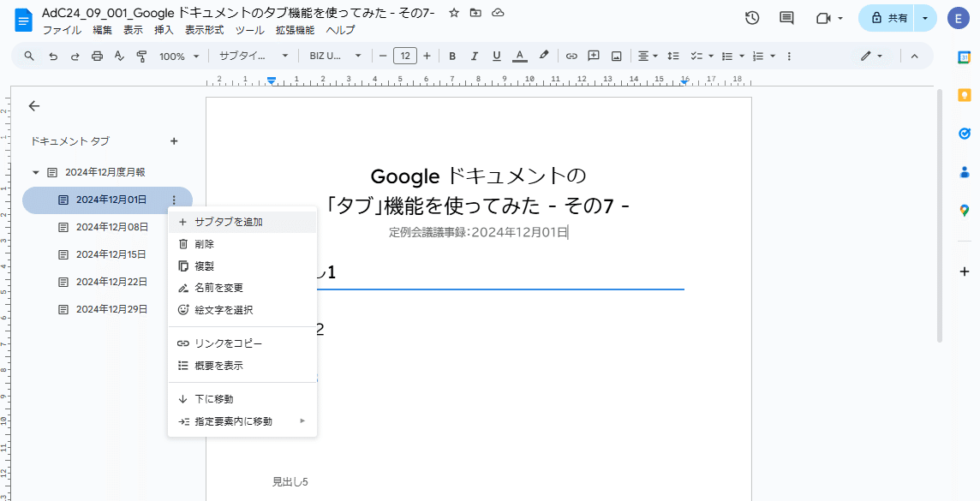Insert an image from the toolbar
The image size is (980, 501).
click(616, 57)
